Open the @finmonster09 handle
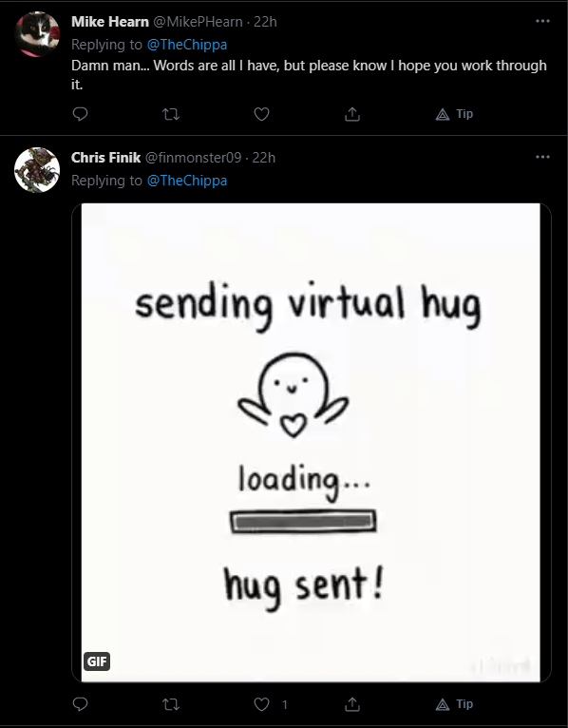This screenshot has width=568, height=728. [x=194, y=158]
